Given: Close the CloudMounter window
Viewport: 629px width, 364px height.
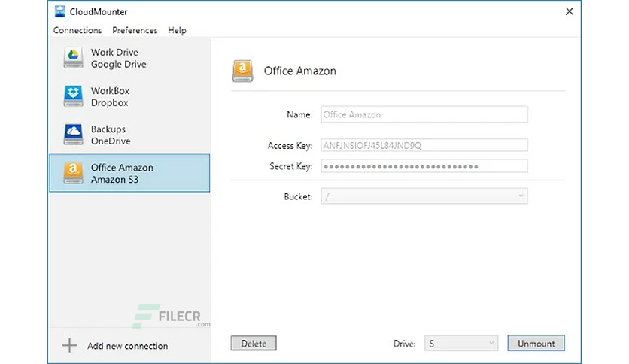Looking at the screenshot, I should coord(570,11).
